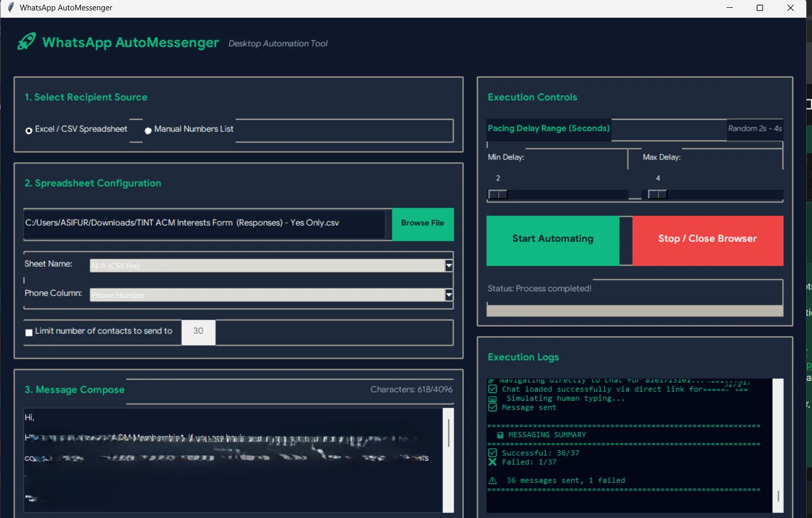Screen dimensions: 812x518
Task: Click the MESSAGING SUMMARY log heading
Action: tap(542, 435)
